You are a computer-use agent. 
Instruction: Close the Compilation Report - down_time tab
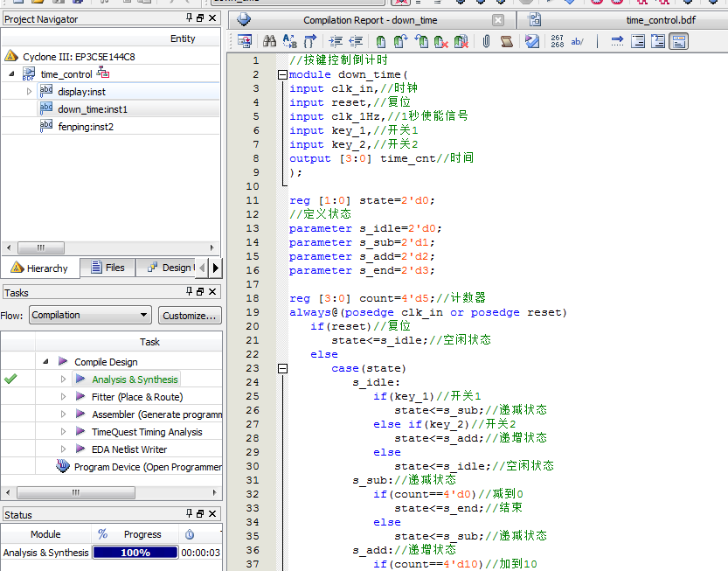[x=498, y=20]
